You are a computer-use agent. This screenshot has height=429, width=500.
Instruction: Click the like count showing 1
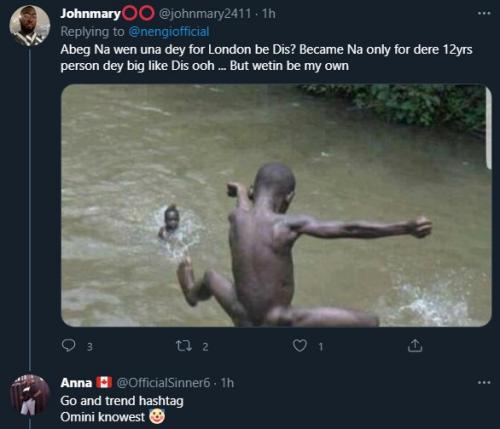click(321, 347)
